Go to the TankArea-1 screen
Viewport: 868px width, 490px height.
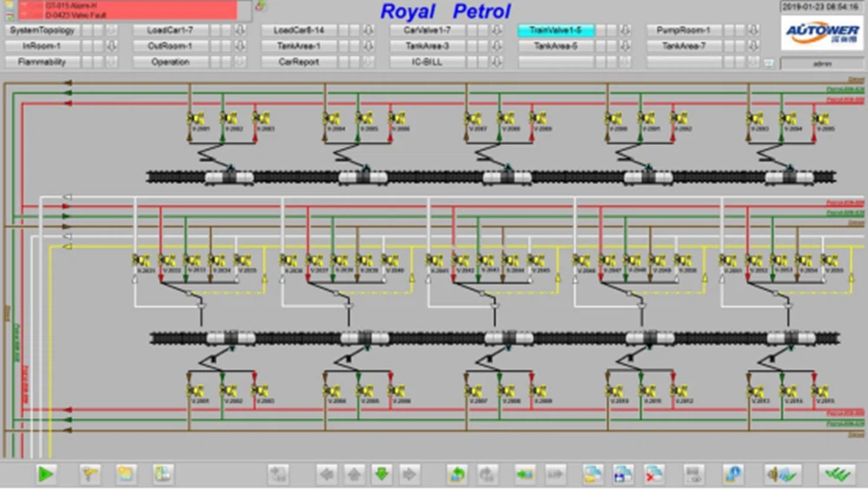[299, 46]
